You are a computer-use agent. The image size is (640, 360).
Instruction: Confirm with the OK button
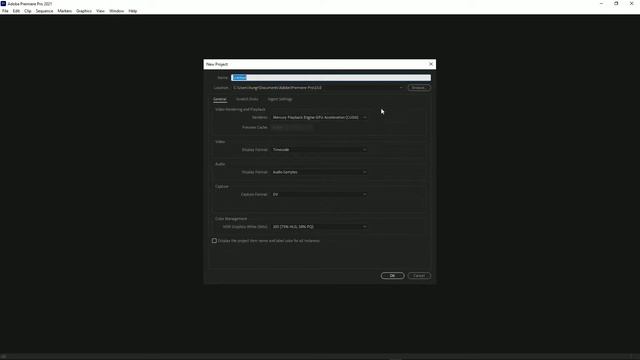click(392, 276)
